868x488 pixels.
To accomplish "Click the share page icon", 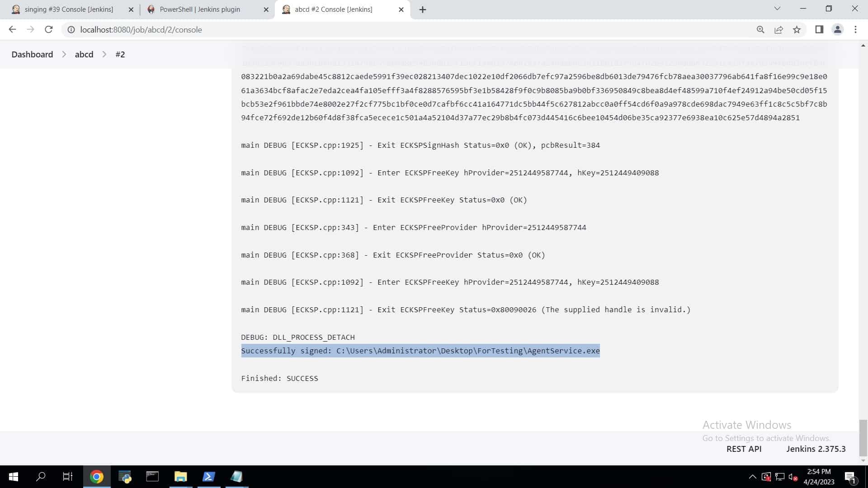I will [x=778, y=29].
